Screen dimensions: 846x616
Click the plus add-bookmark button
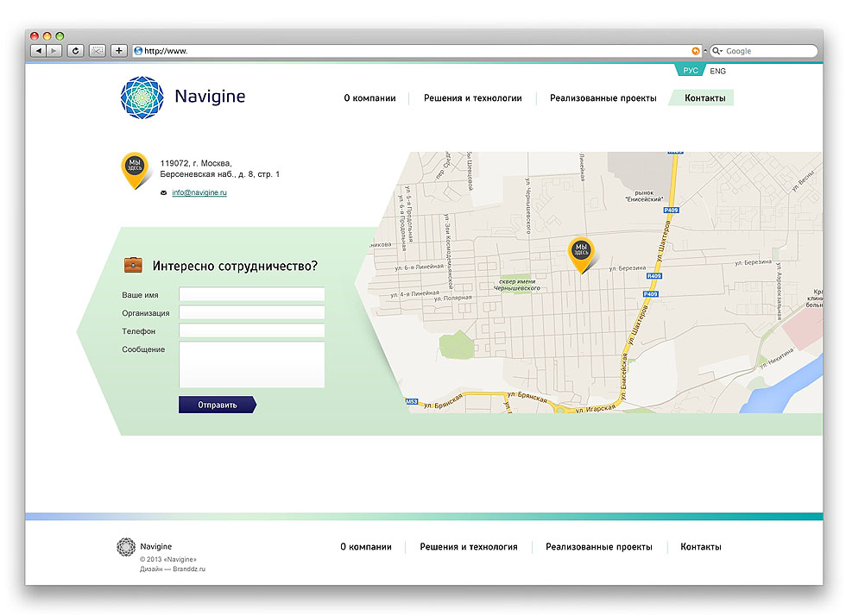coord(119,51)
